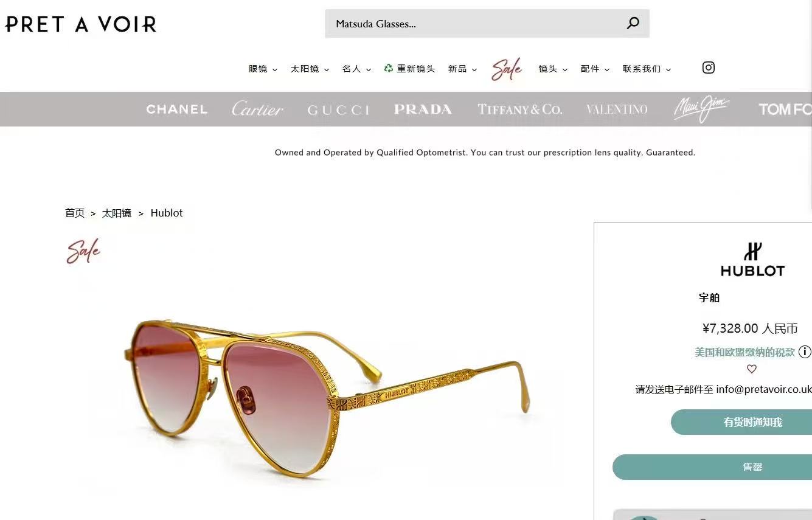Choose the Gucci brand logo

pos(338,110)
